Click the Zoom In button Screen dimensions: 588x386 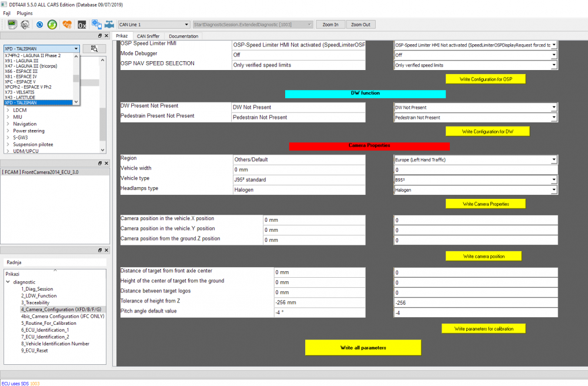330,25
